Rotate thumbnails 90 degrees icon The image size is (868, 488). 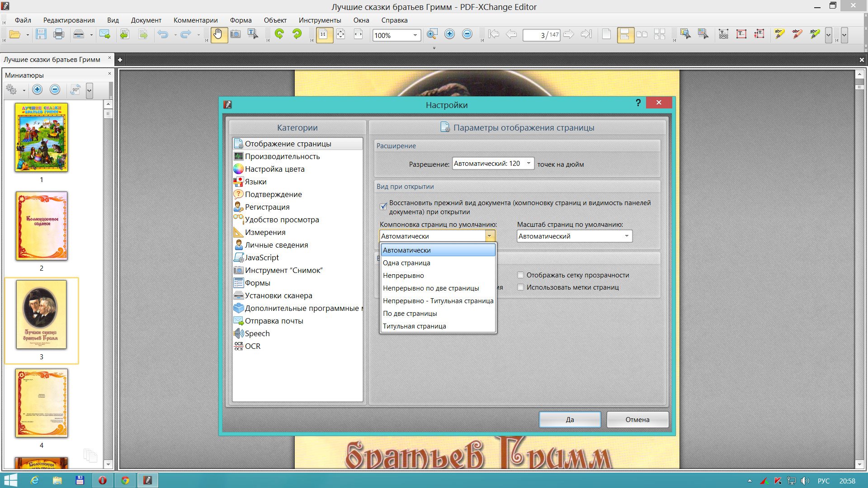[x=75, y=90]
